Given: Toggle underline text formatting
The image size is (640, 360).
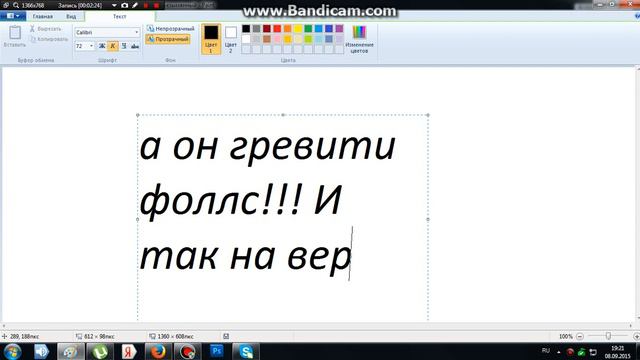Looking at the screenshot, I should click(x=124, y=46).
